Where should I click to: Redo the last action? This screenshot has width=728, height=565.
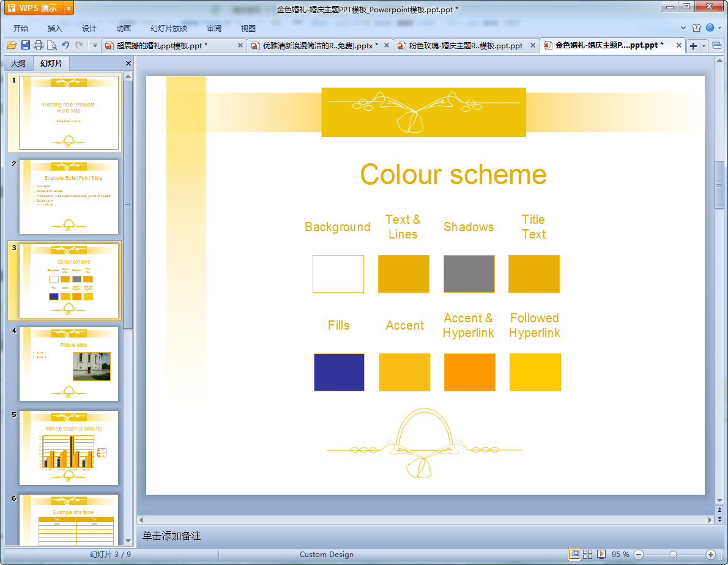pos(79,45)
